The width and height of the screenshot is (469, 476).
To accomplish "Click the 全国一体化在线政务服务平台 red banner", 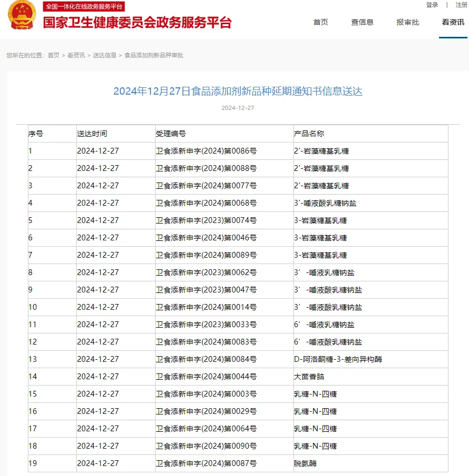I will 84,6.
